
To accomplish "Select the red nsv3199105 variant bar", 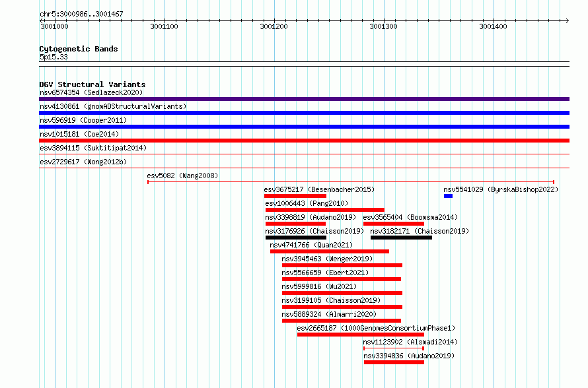I will pyautogui.click(x=342, y=307).
